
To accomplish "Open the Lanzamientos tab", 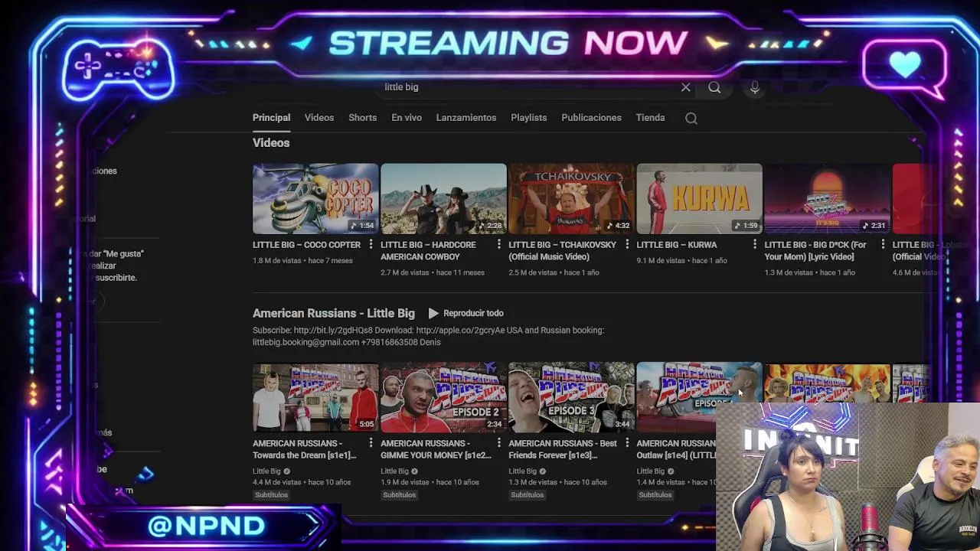I will (466, 118).
